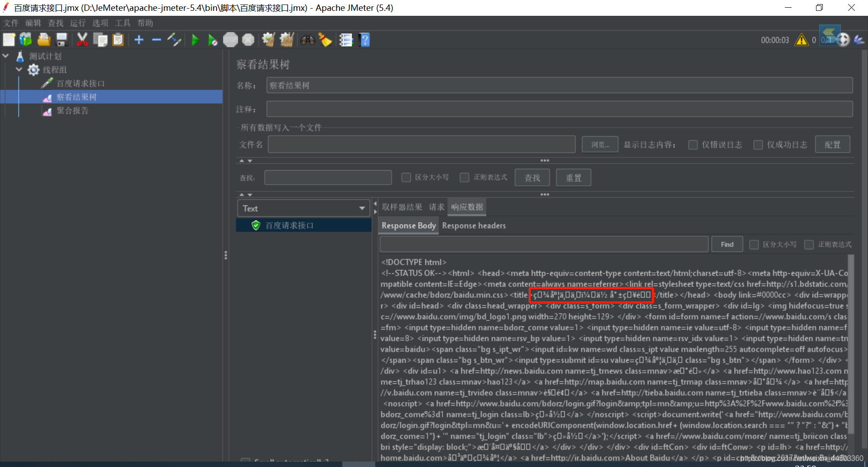Image resolution: width=868 pixels, height=467 pixels.
Task: Toggle 正则表达式 next to Find
Action: [x=809, y=244]
